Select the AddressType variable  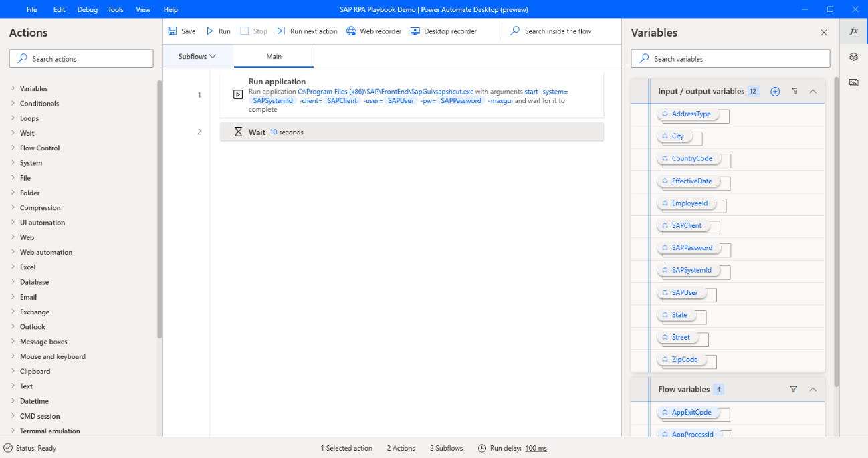(687, 114)
